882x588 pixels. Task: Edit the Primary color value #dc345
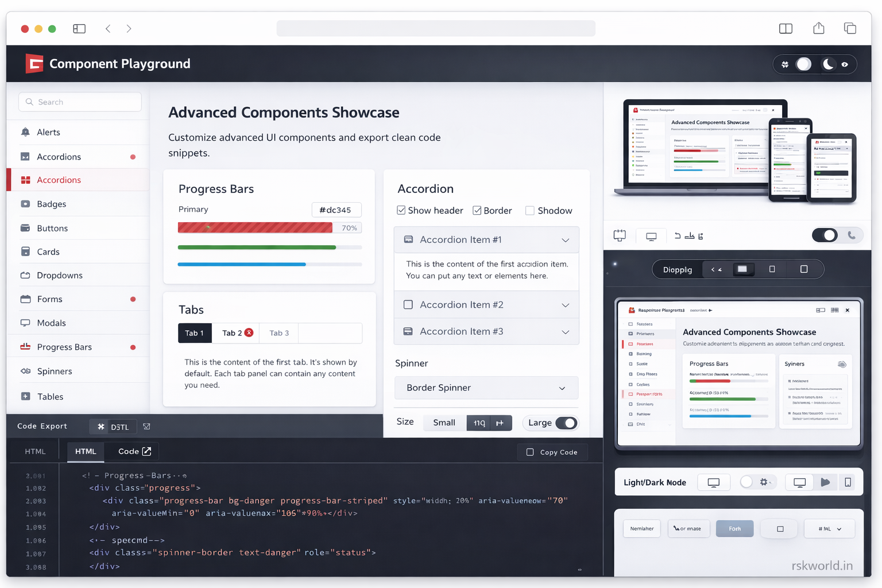[x=336, y=210]
